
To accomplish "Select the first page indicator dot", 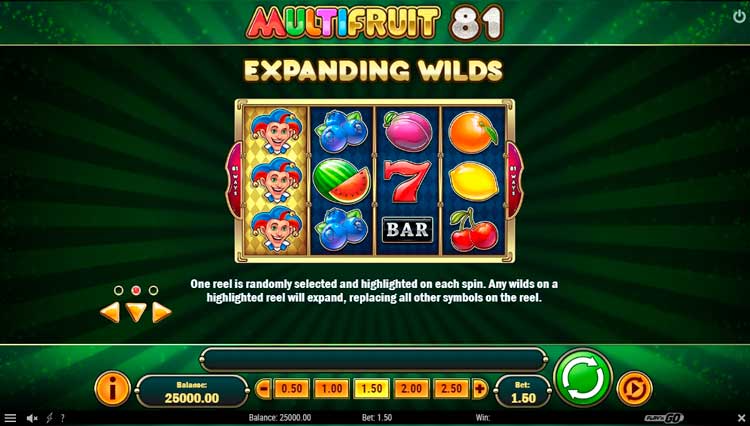I will [x=119, y=290].
